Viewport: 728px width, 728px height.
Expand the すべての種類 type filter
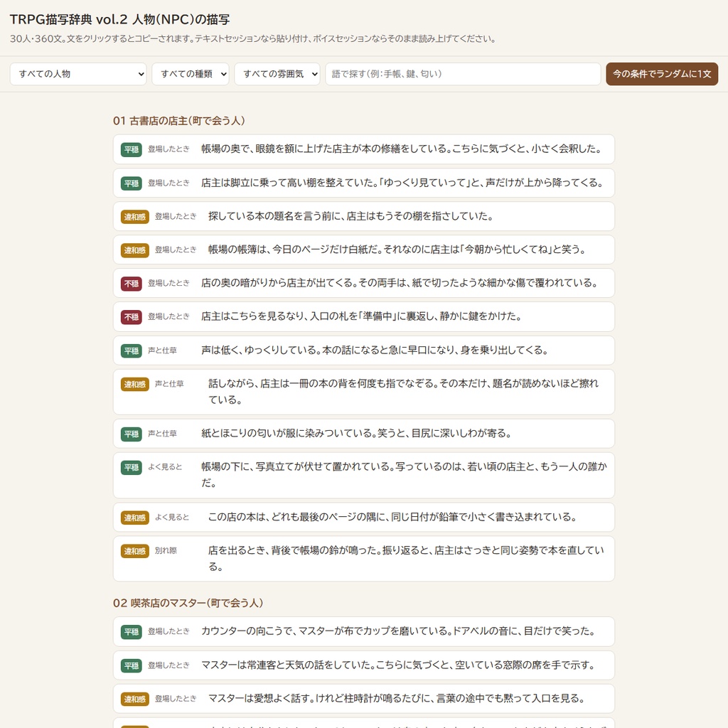[191, 74]
